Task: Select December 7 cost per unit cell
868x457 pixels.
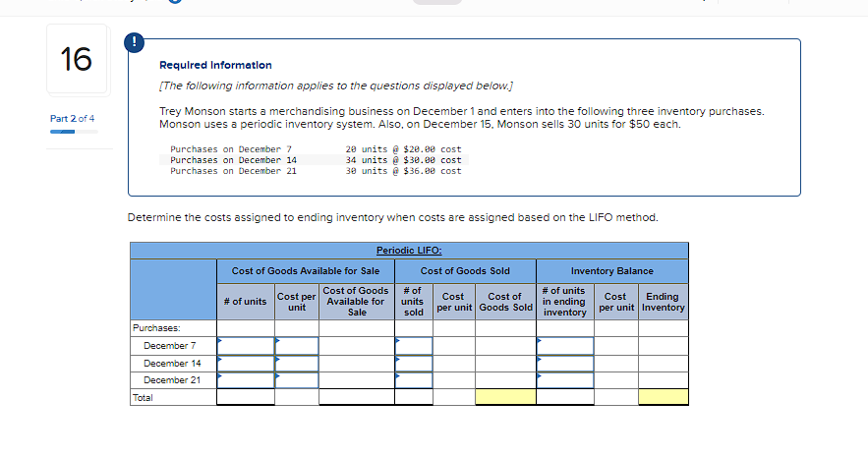Action: tap(297, 346)
